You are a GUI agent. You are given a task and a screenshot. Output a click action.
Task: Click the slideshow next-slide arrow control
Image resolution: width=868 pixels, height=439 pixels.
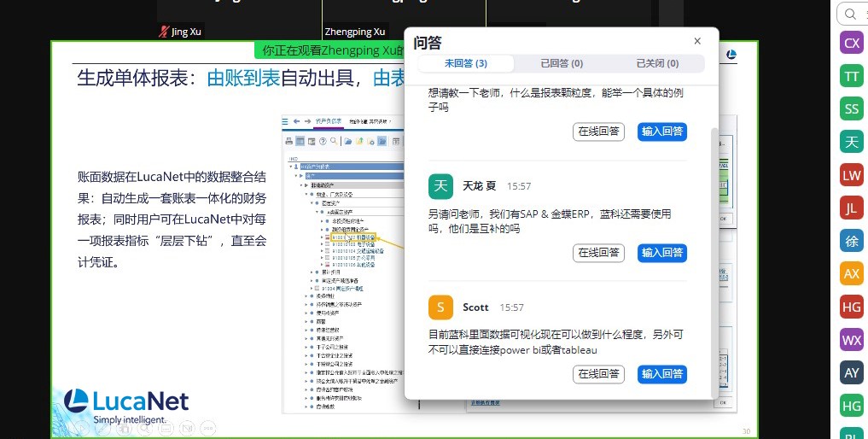tap(82, 428)
